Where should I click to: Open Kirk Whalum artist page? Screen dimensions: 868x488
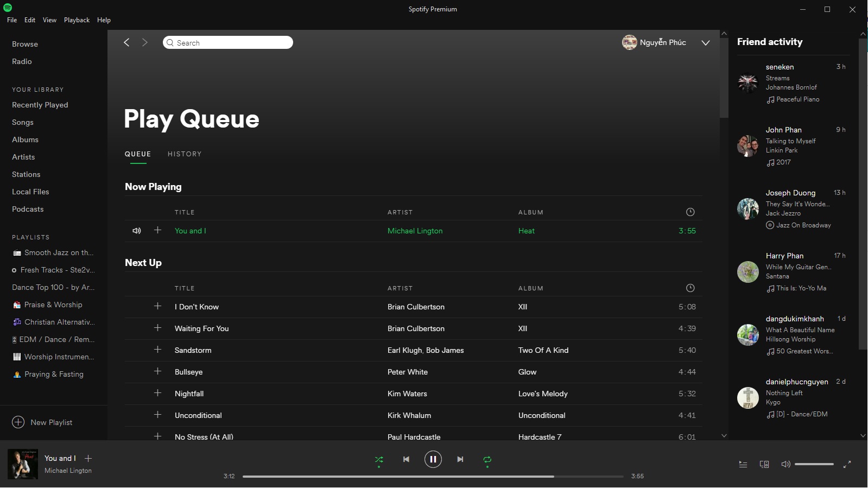click(x=409, y=415)
